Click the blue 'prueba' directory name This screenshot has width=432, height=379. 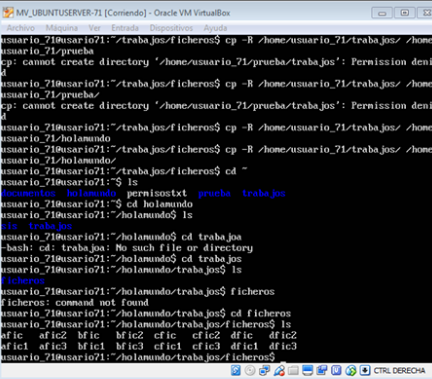[x=214, y=193]
